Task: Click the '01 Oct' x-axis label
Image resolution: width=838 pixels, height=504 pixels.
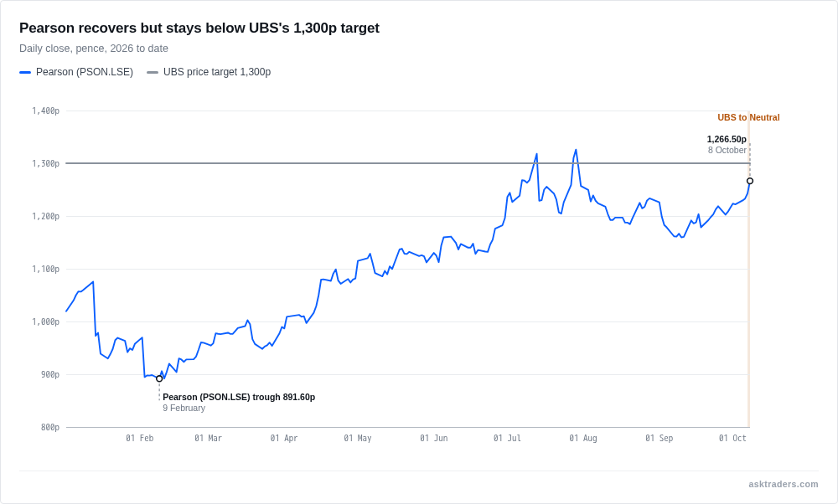Action: click(x=732, y=439)
